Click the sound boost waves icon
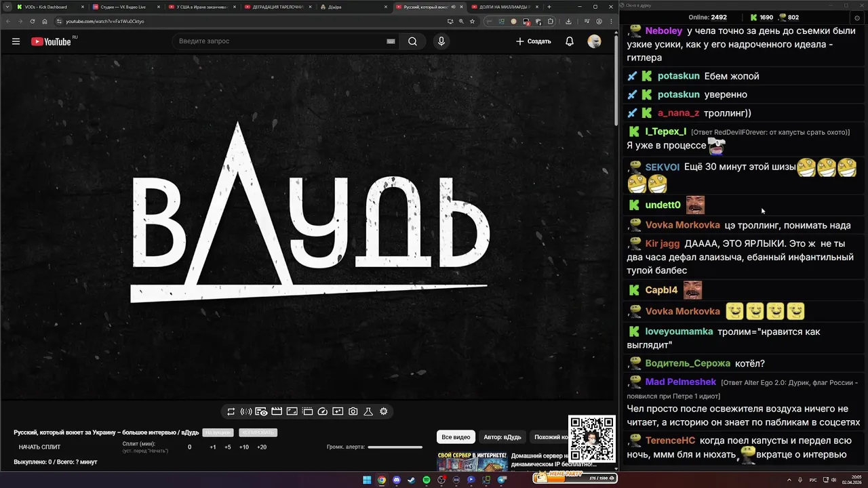This screenshot has height=488, width=868. [x=246, y=411]
